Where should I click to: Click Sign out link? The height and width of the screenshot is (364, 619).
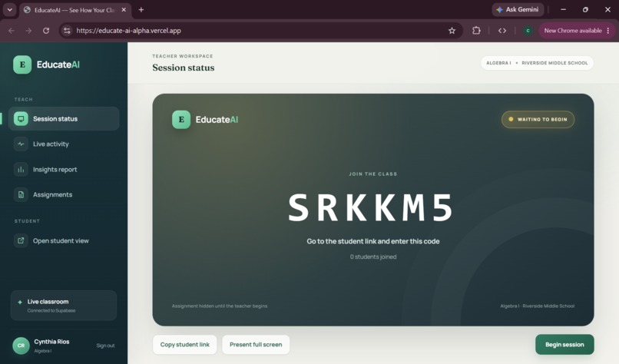click(105, 346)
